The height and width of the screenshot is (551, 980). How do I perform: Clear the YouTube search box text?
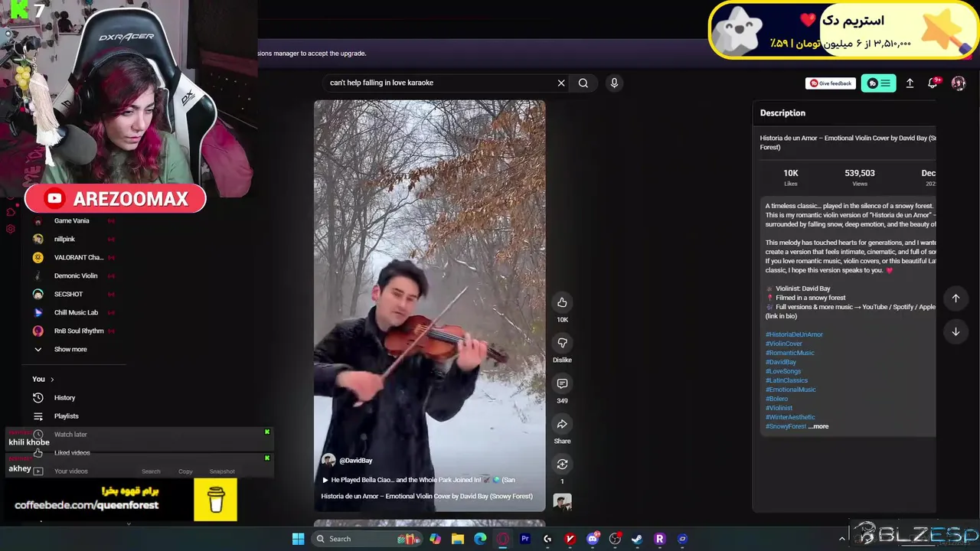pyautogui.click(x=561, y=83)
